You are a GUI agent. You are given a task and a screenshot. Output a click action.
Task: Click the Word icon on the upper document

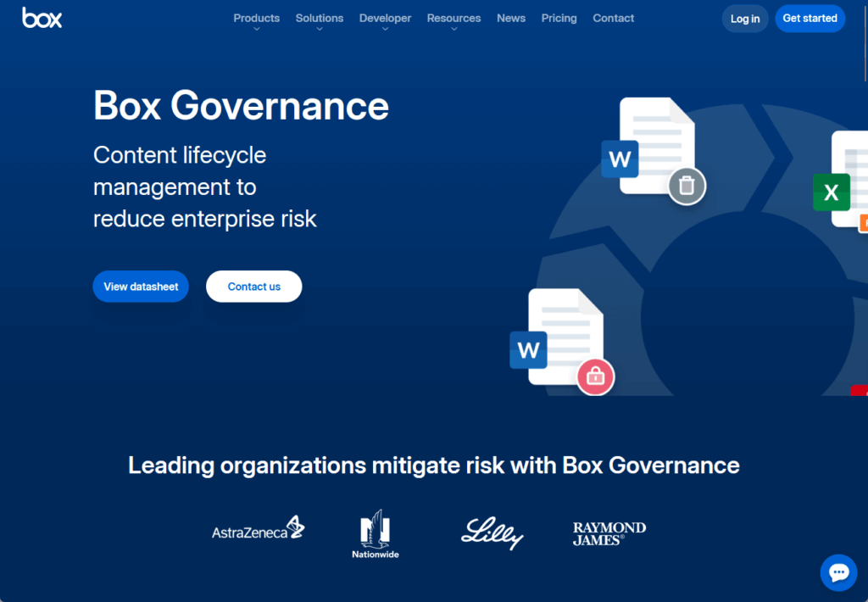pos(620,159)
